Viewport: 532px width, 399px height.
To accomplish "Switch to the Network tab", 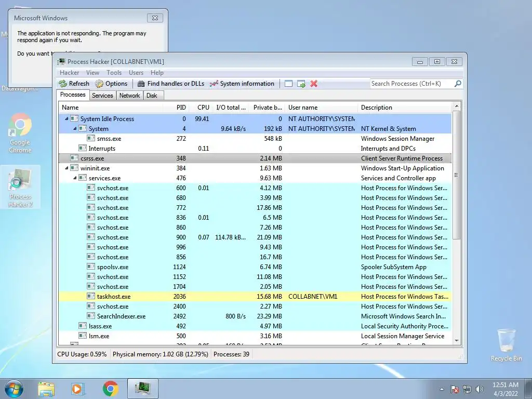I will tap(129, 96).
